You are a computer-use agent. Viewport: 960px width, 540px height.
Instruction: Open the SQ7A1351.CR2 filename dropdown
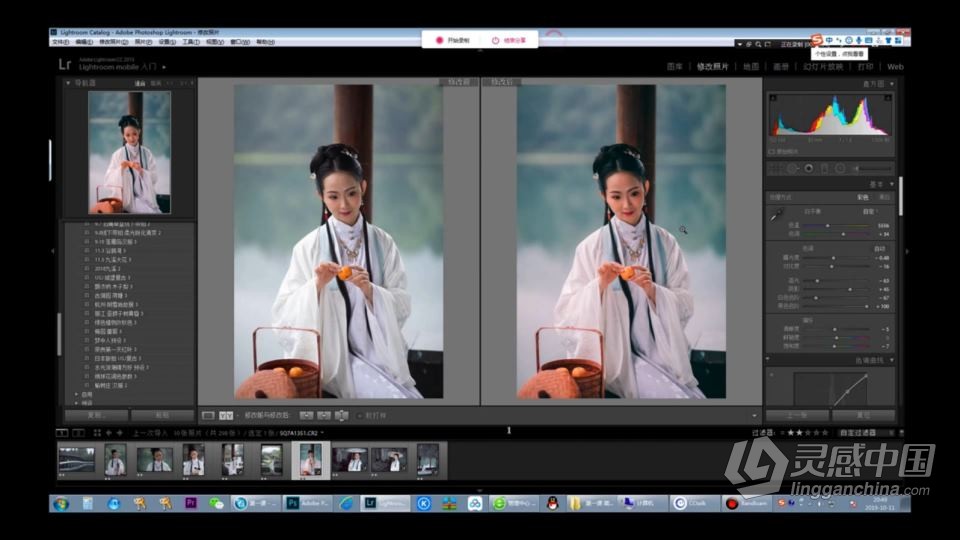pyautogui.click(x=302, y=433)
